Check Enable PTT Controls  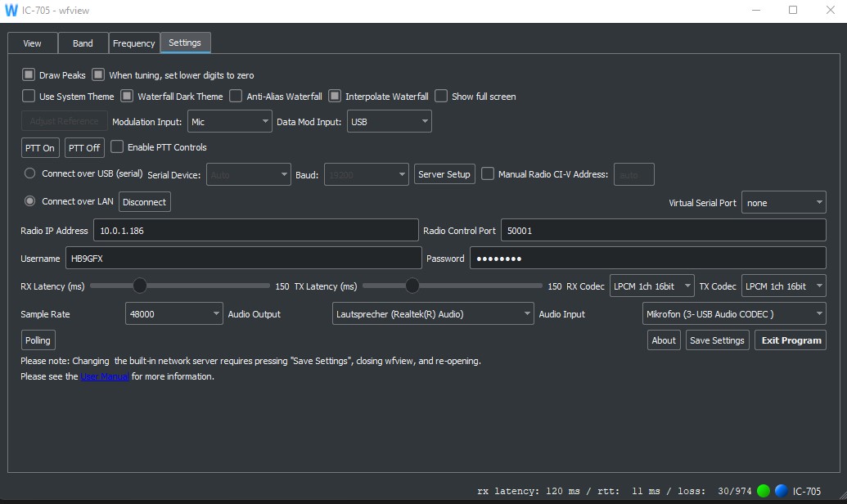[117, 147]
